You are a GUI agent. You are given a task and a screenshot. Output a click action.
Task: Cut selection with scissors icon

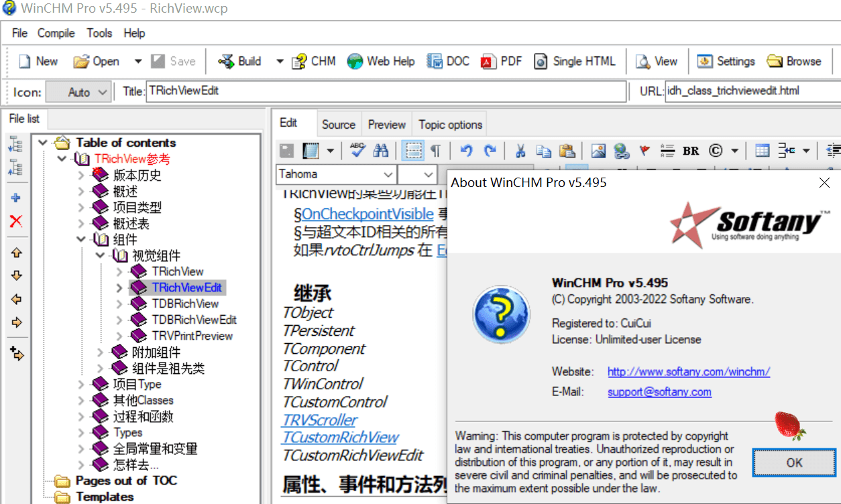(520, 150)
